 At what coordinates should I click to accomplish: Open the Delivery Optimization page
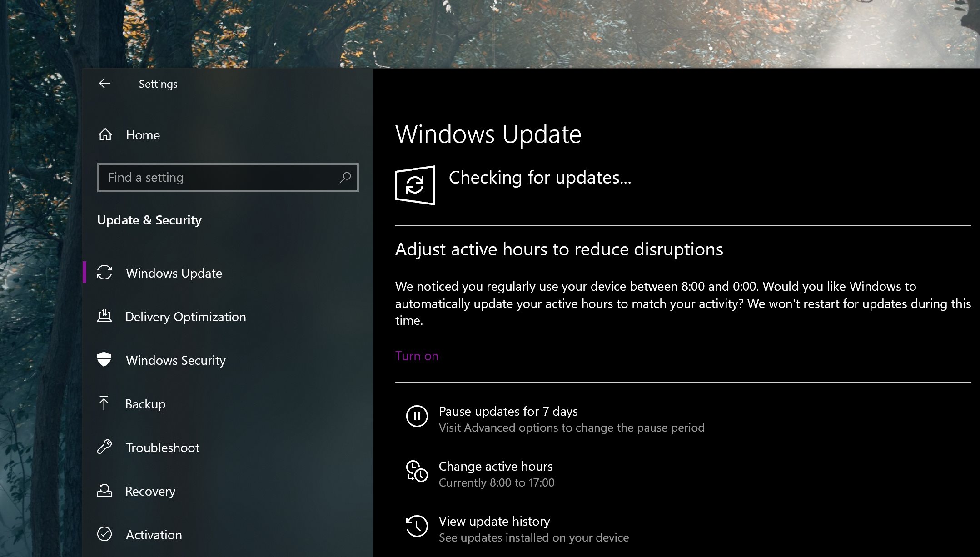point(227,316)
